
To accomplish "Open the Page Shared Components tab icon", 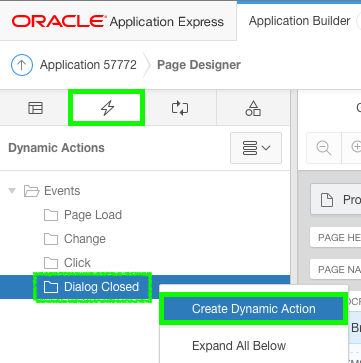I will (x=253, y=108).
